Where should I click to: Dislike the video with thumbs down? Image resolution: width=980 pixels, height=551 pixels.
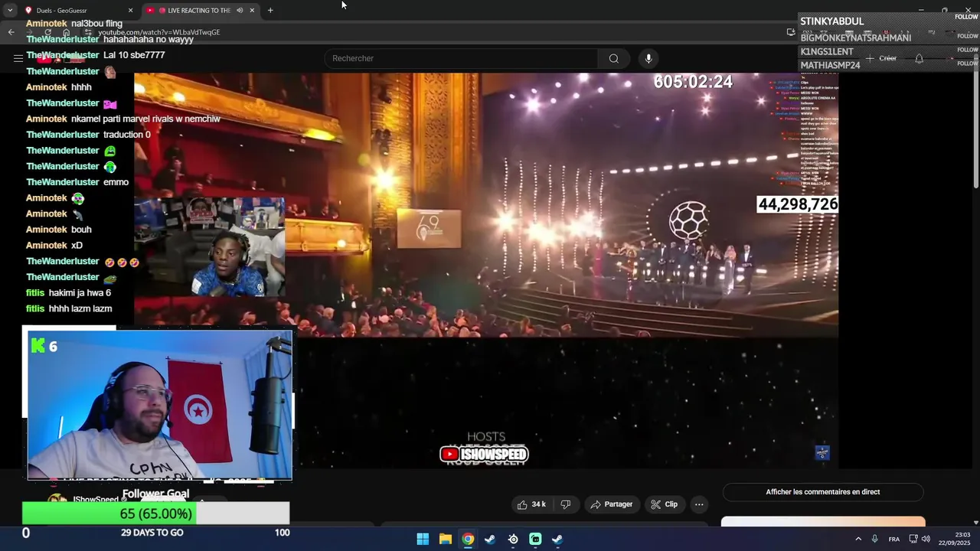[566, 504]
